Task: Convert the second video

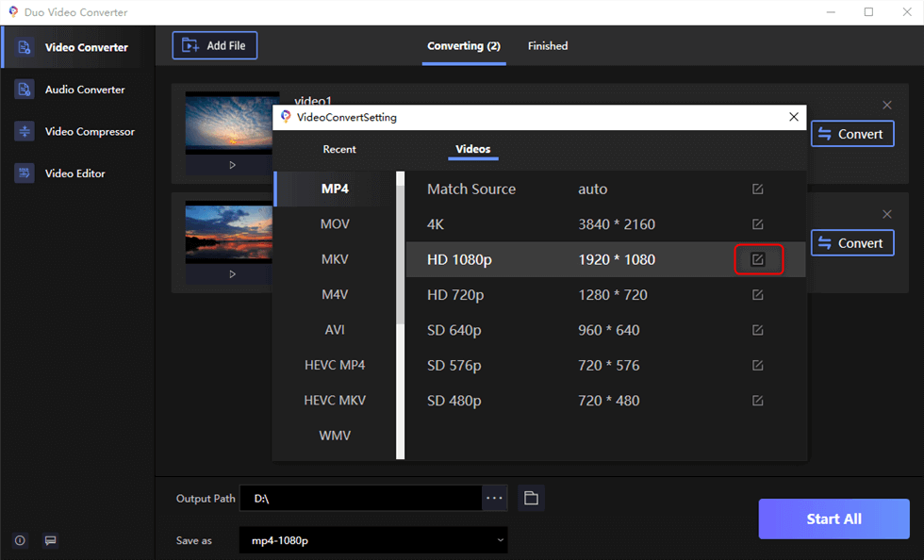Action: click(852, 243)
